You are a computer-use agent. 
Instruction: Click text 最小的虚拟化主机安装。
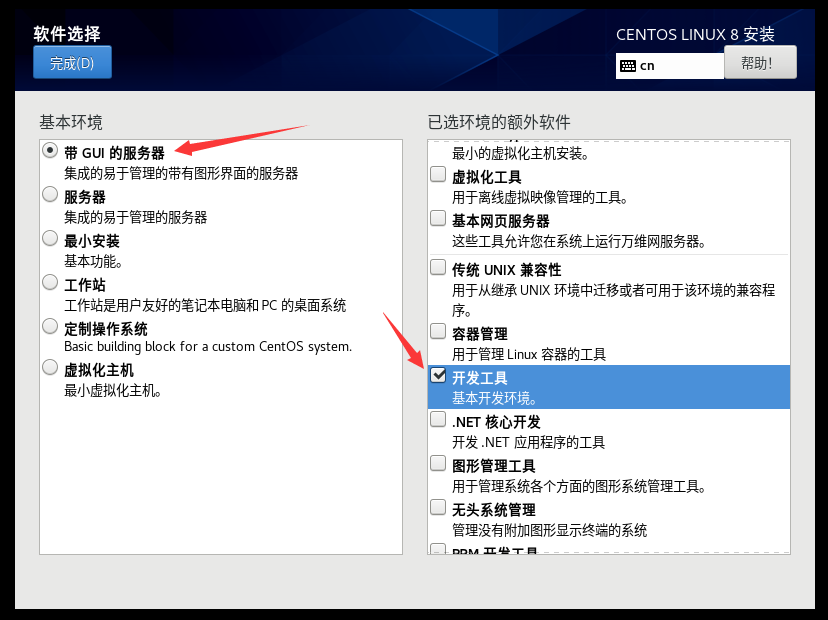pos(521,154)
